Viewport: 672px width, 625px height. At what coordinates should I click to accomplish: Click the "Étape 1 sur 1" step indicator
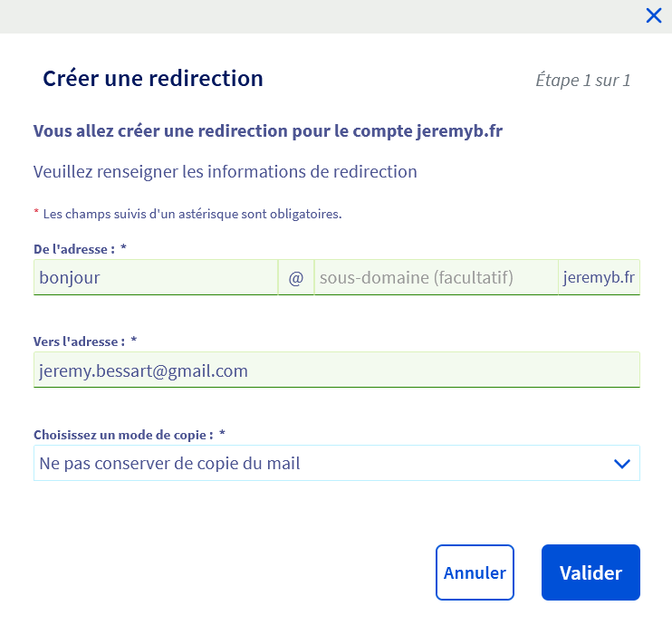tap(582, 81)
